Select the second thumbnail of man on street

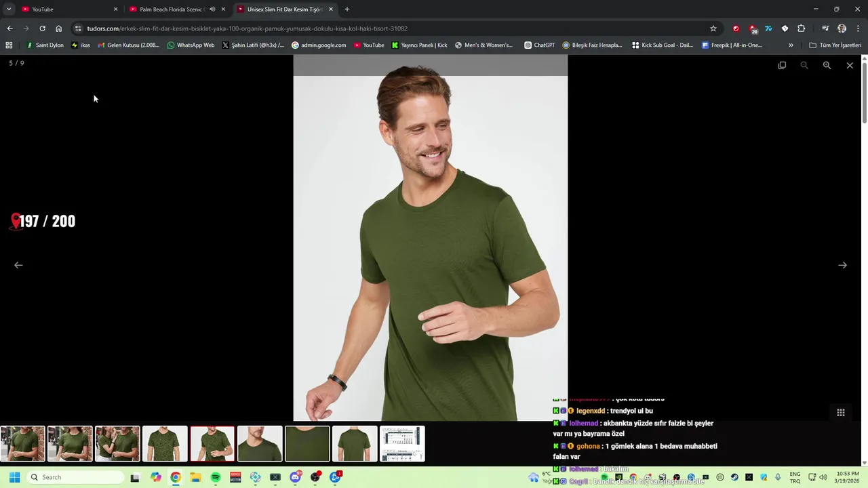[70, 444]
